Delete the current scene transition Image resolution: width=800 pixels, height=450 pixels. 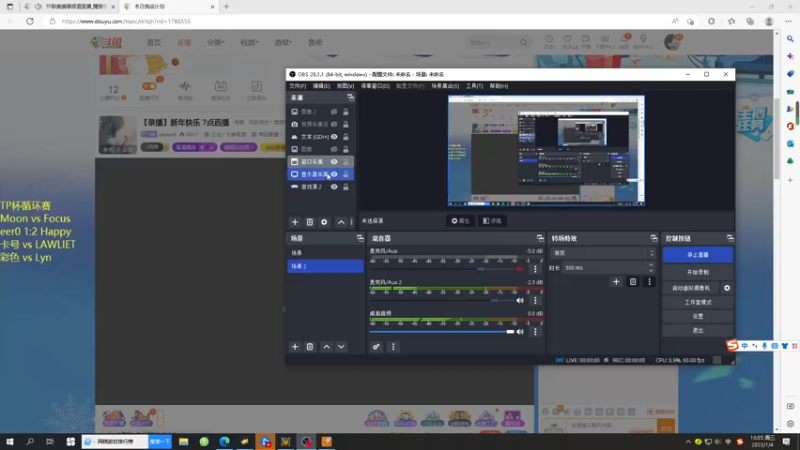[x=633, y=282]
